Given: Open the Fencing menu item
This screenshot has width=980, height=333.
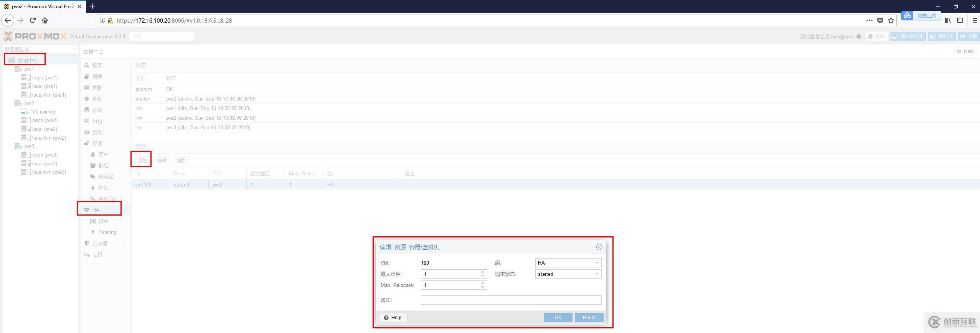Looking at the screenshot, I should pyautogui.click(x=107, y=232).
